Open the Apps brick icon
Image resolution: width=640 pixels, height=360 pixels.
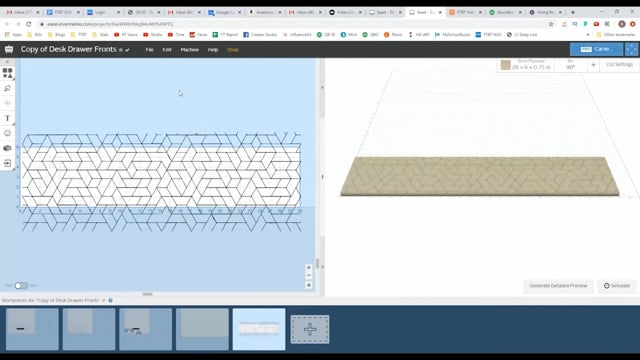(x=7, y=148)
